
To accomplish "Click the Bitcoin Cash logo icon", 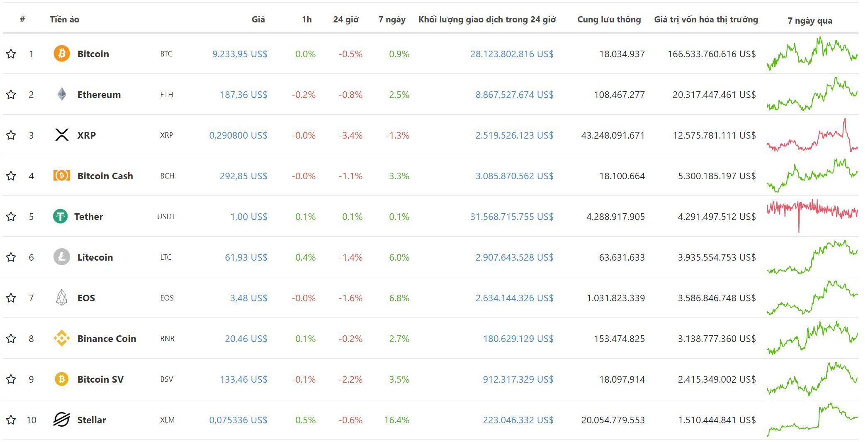I will [62, 176].
